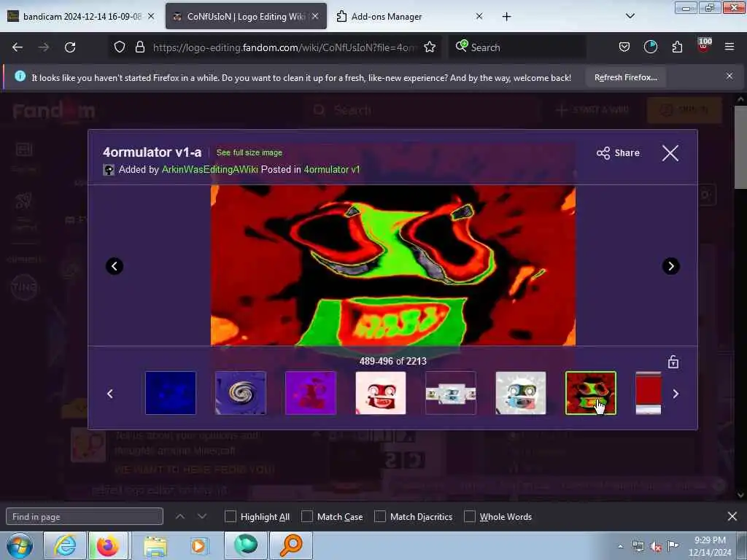Open the media player taskbar icon
The height and width of the screenshot is (560, 747).
[198, 545]
